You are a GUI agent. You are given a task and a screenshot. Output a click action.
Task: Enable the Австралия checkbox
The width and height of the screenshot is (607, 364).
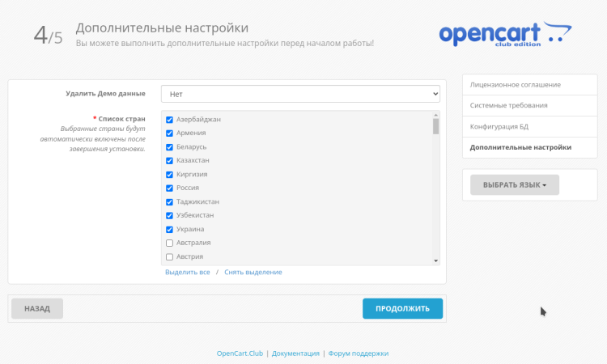[170, 243]
